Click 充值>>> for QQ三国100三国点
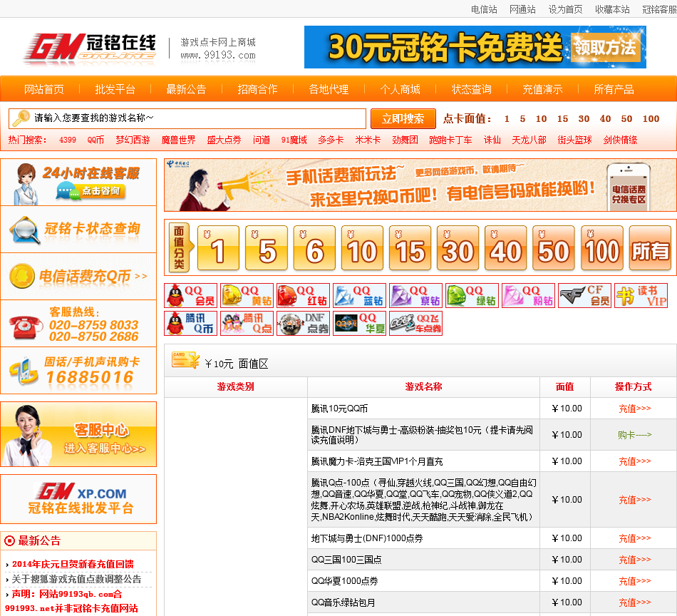 pos(635,560)
